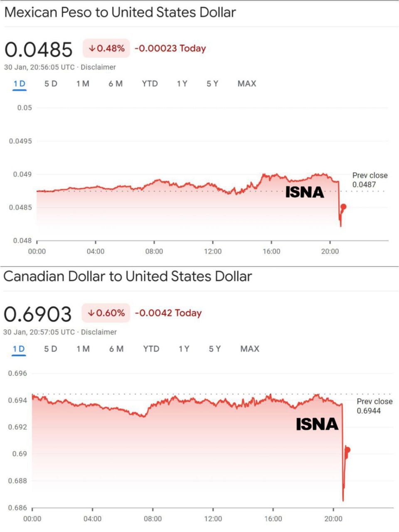Click the 1 Y tab for Canadian Dollar
399x532 pixels.
[x=184, y=349]
